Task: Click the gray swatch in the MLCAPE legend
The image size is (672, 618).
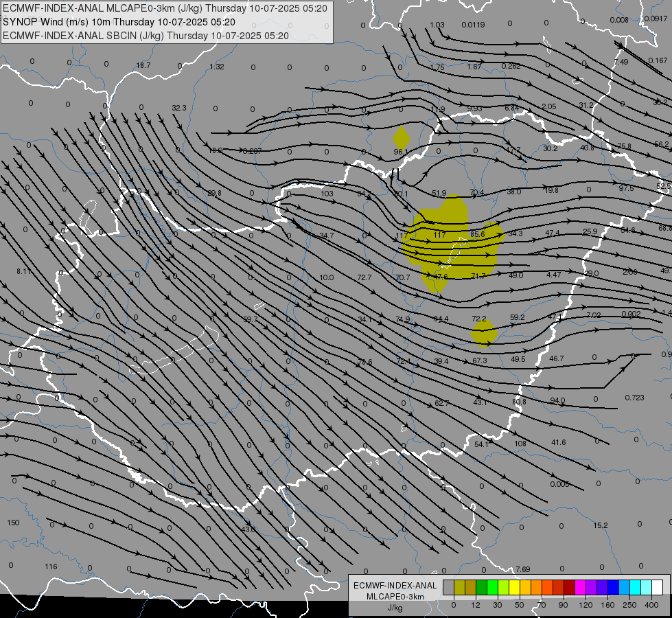Action: pos(448,588)
